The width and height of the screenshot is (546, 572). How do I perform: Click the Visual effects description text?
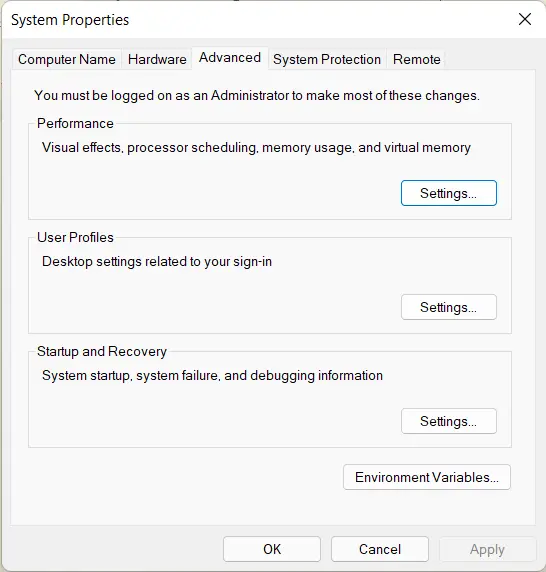[256, 148]
